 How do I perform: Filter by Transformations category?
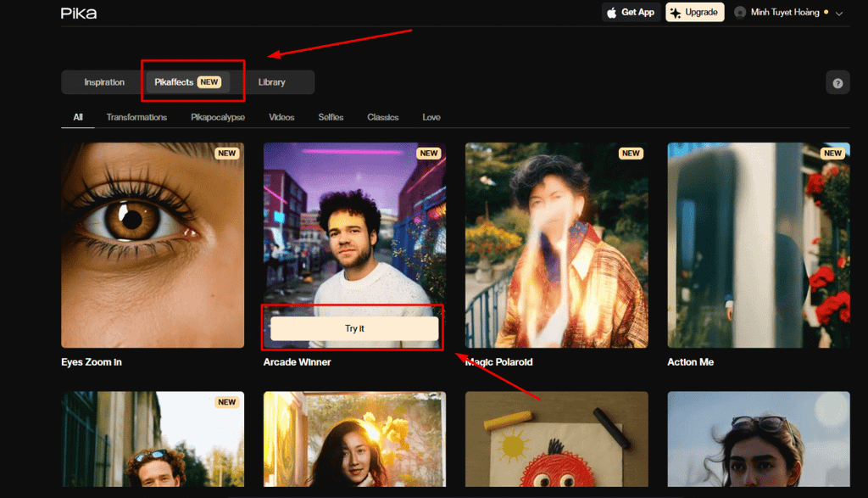pyautogui.click(x=136, y=117)
